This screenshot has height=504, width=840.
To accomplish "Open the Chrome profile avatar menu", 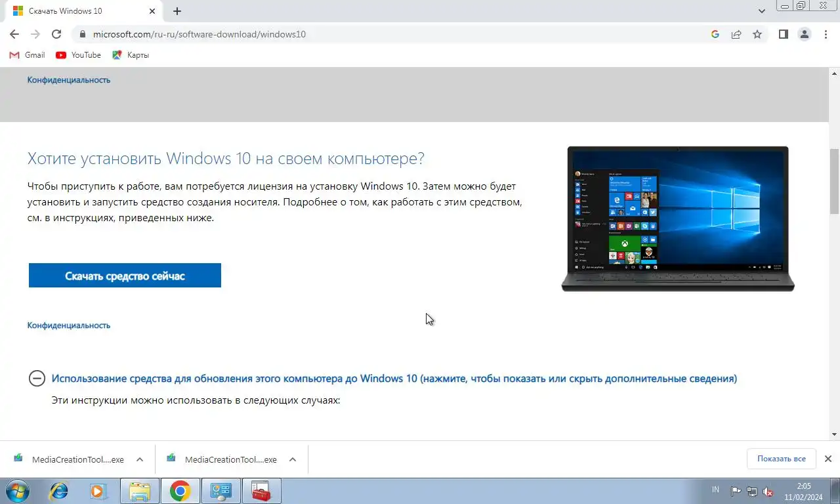I will click(804, 34).
